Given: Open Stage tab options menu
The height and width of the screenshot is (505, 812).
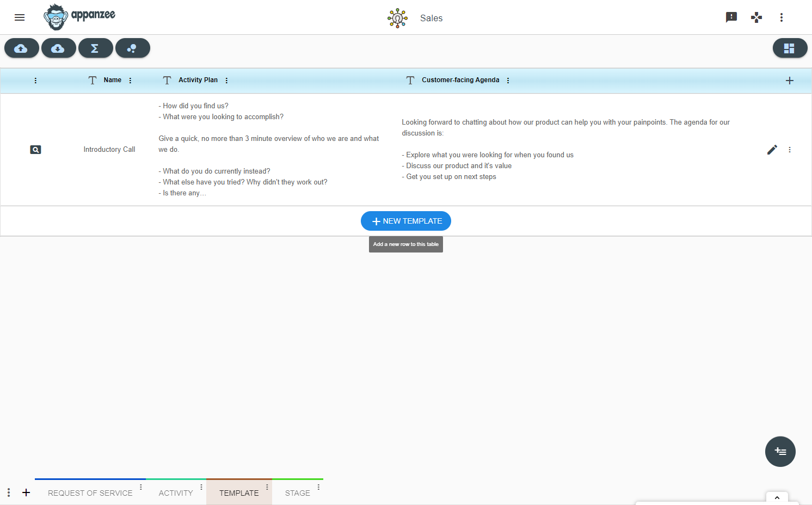Looking at the screenshot, I should click(318, 487).
